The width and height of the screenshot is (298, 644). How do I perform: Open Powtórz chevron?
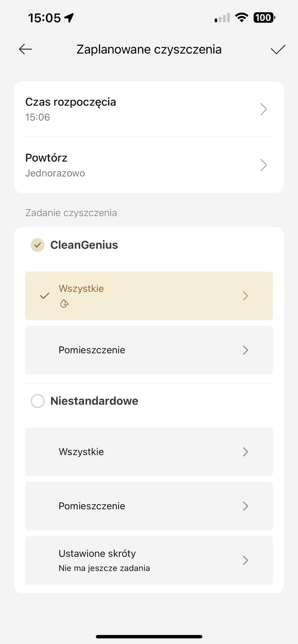(x=264, y=165)
